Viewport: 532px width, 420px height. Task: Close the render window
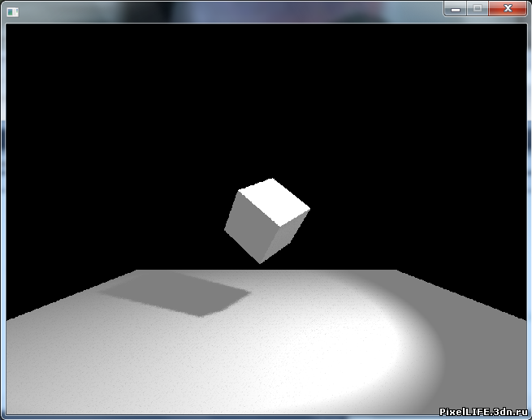(x=508, y=9)
